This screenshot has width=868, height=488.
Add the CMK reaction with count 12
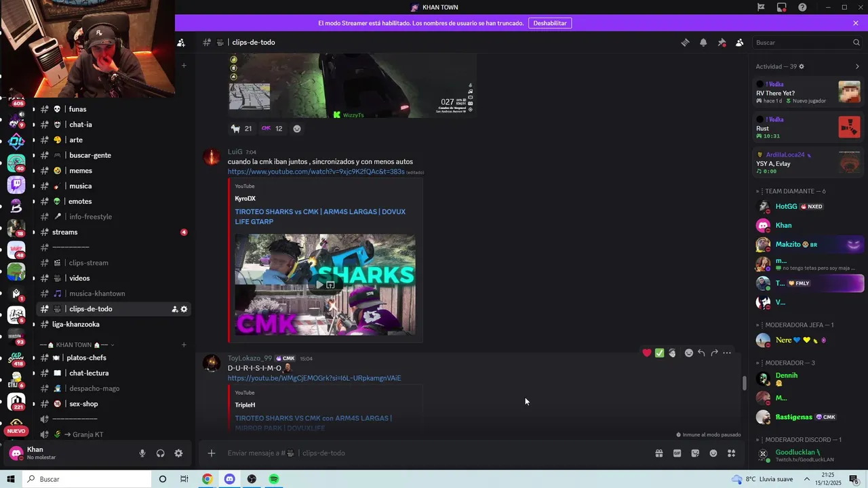[272, 129]
